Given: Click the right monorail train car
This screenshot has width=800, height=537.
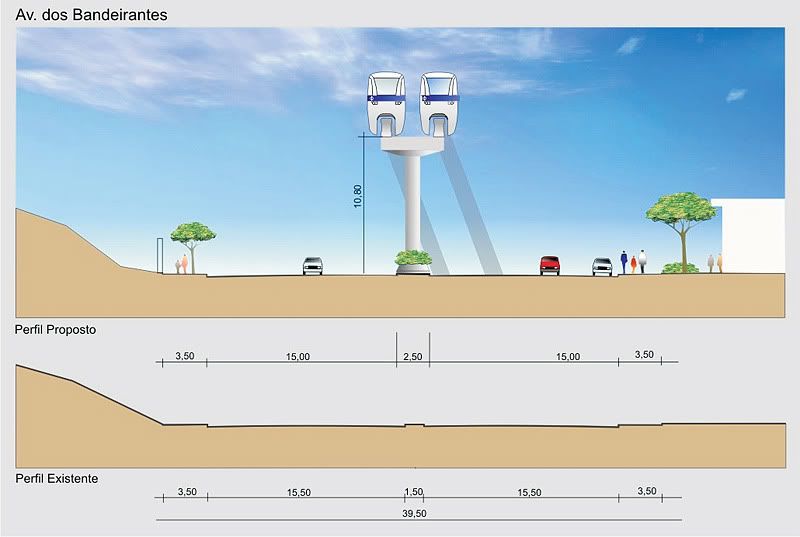Looking at the screenshot, I should tap(439, 104).
